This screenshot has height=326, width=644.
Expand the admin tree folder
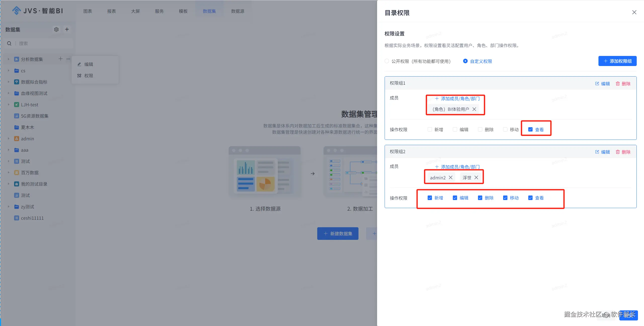(9, 139)
